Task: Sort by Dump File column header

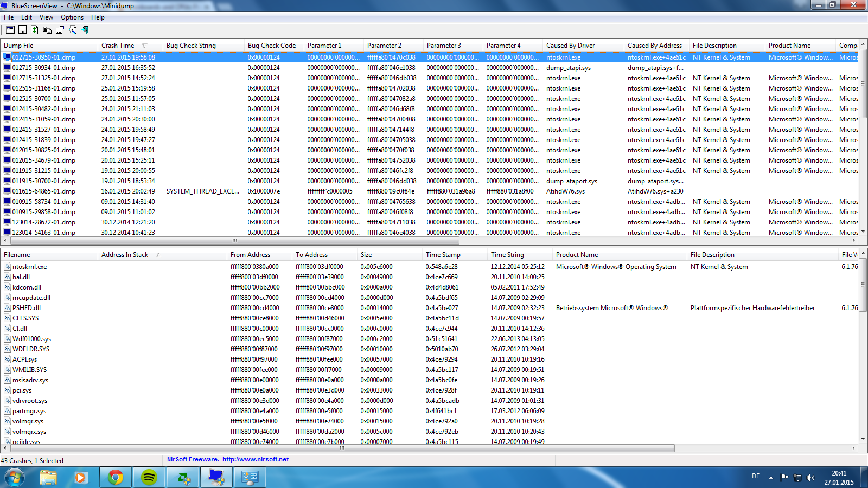Action: (x=49, y=46)
